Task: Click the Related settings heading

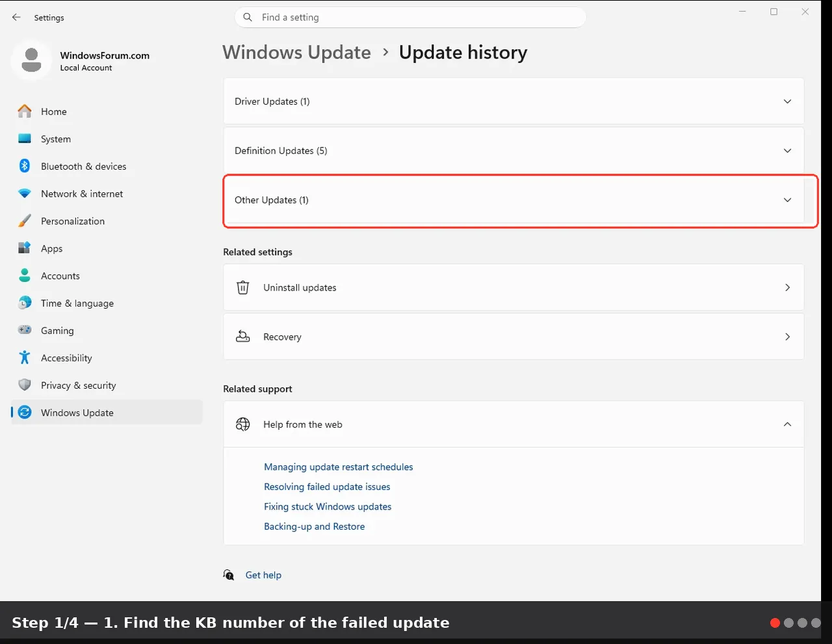Action: click(257, 252)
